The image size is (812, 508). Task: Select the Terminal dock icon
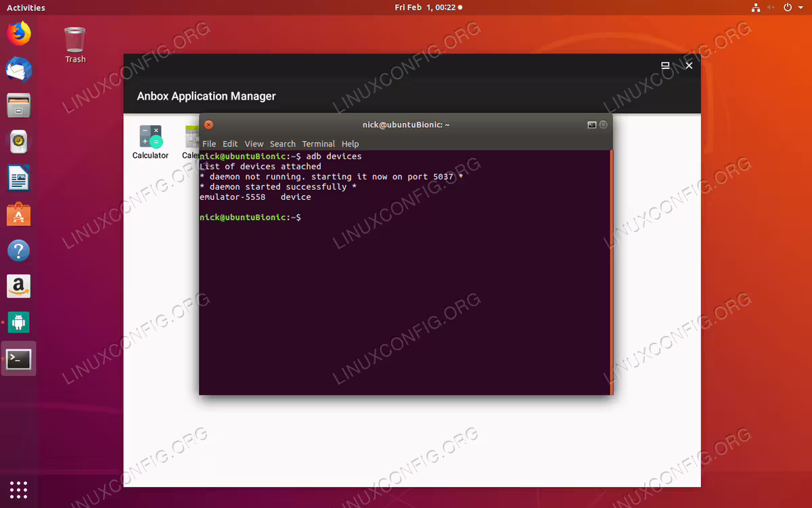19,359
